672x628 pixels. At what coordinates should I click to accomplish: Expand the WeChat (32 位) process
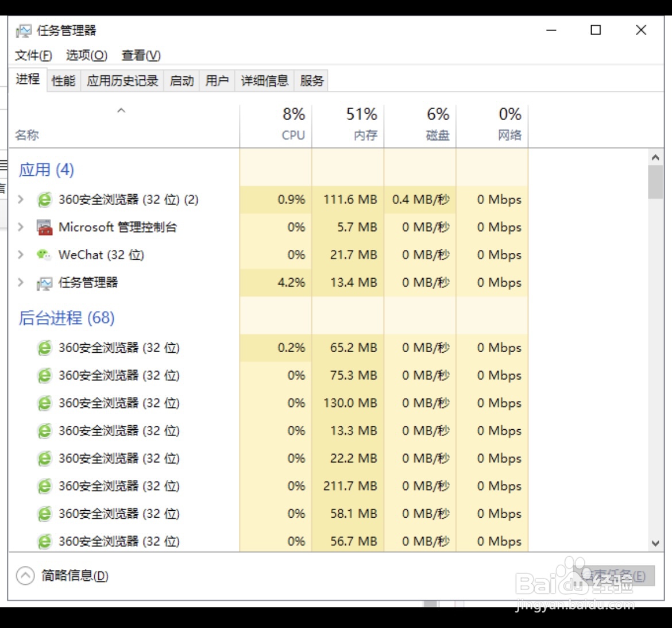pyautogui.click(x=20, y=255)
